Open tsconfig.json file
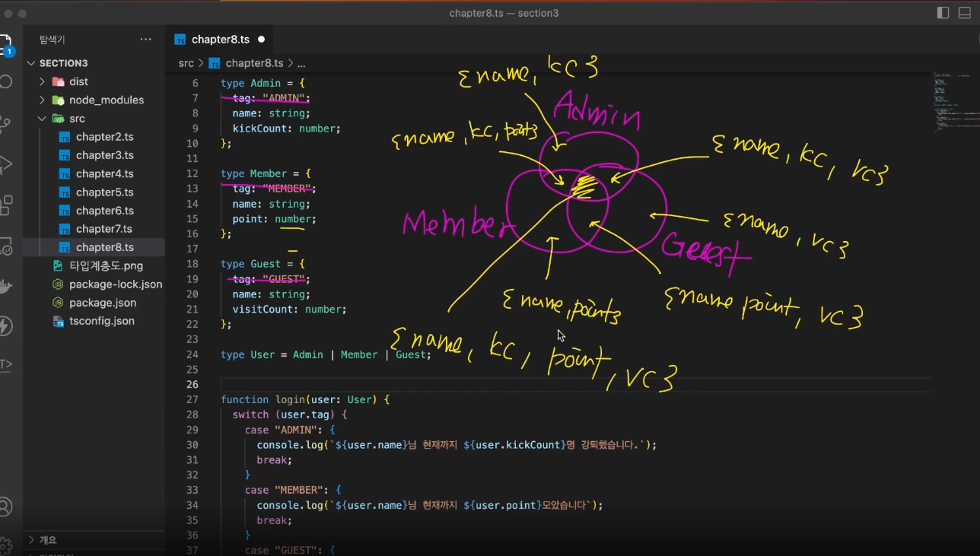The height and width of the screenshot is (556, 980). [x=101, y=321]
